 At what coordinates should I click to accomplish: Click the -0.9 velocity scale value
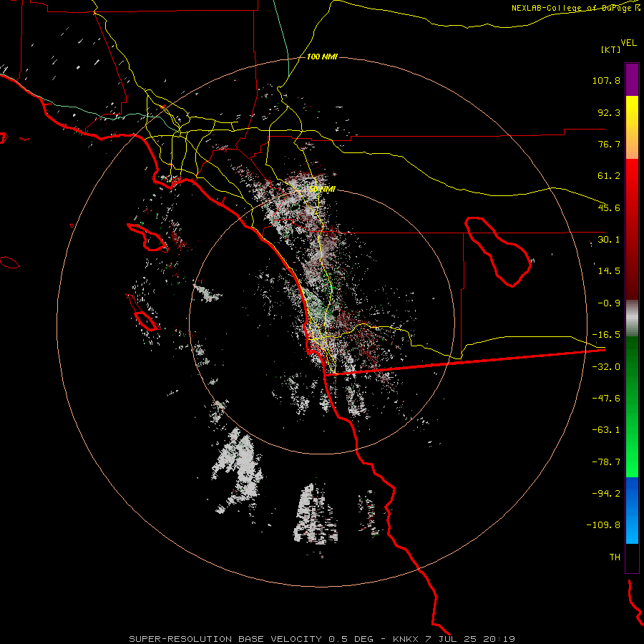tap(609, 303)
